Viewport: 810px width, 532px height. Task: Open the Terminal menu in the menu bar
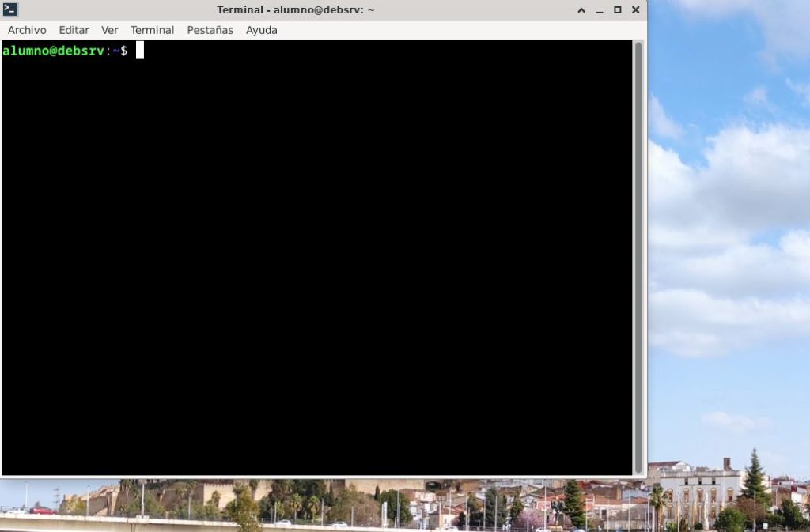click(x=152, y=30)
